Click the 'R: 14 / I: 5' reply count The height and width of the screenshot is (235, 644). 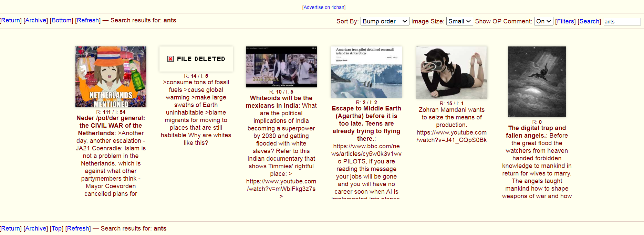196,76
